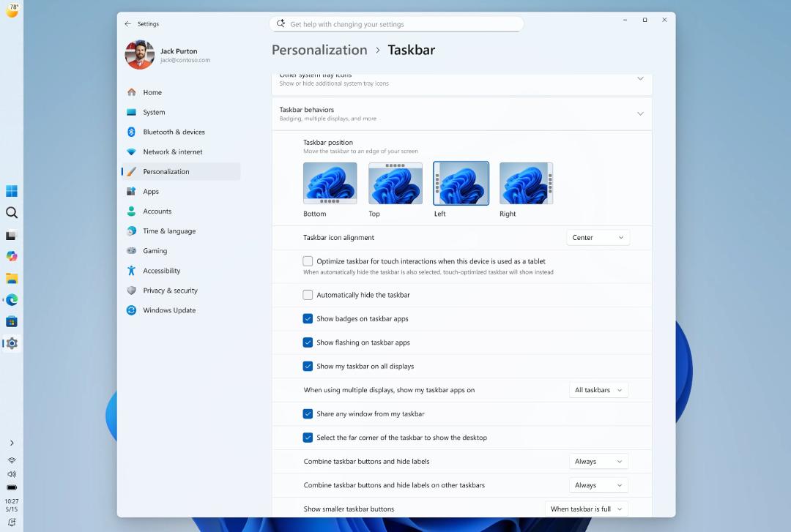Expand Other system tray icons section
Viewport: 791px width, 532px height.
[x=640, y=78]
